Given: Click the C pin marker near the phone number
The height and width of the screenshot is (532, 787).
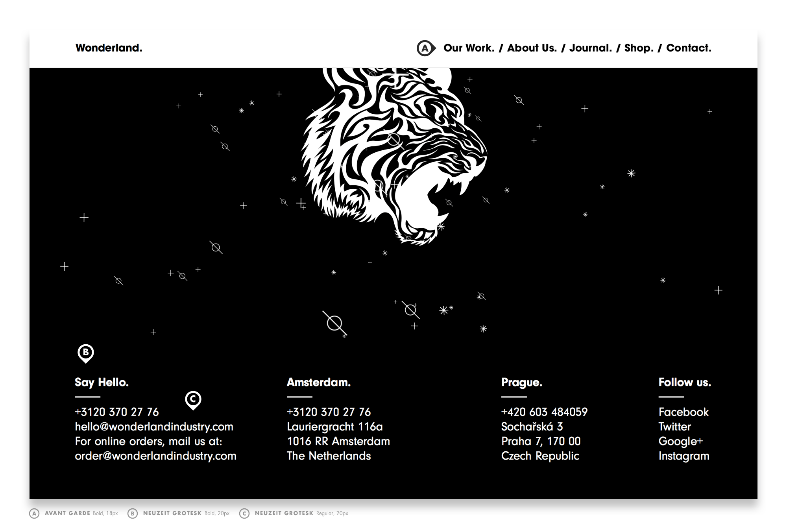Looking at the screenshot, I should (x=193, y=399).
